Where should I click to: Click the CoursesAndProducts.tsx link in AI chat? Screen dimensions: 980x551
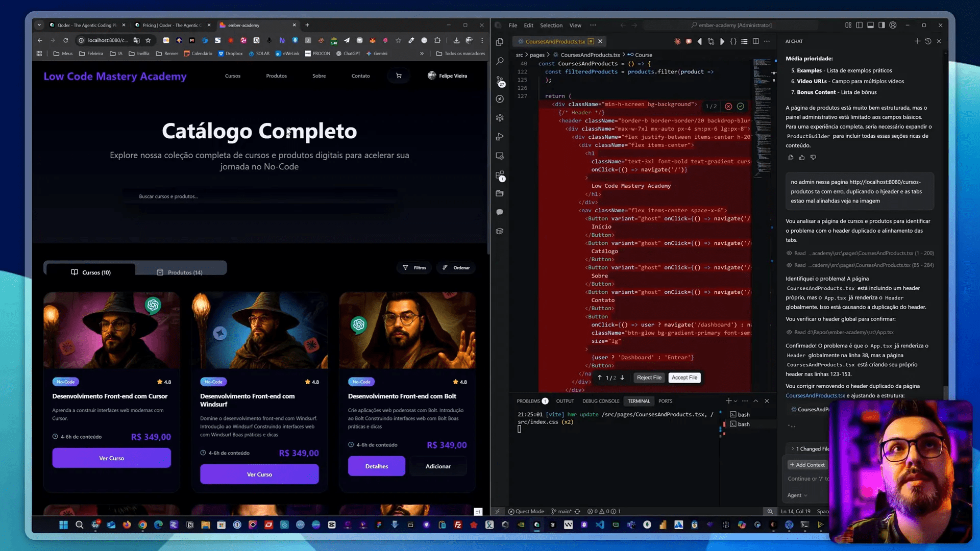(815, 395)
